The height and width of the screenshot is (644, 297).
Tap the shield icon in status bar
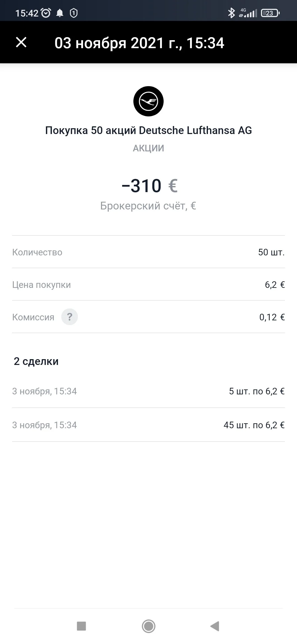click(x=74, y=13)
